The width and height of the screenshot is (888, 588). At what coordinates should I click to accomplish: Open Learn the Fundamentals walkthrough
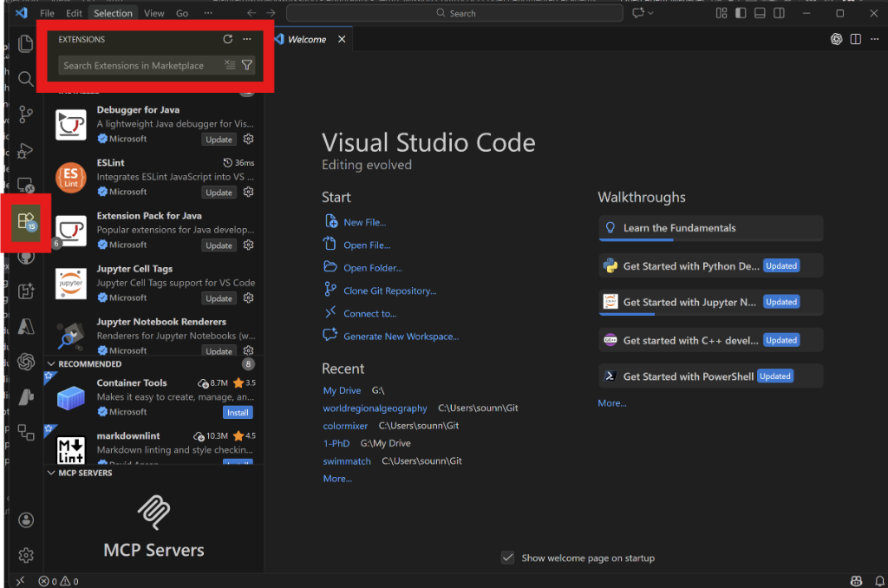[x=711, y=228]
